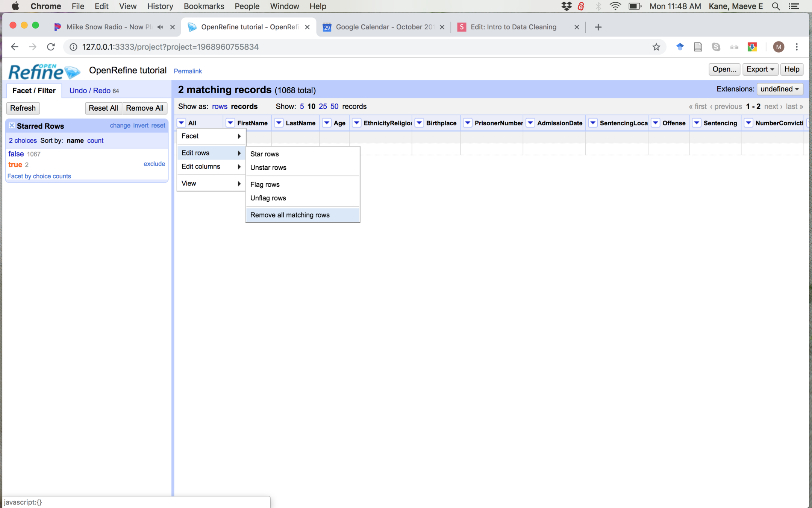Close the Starred Rows facet

[12, 126]
